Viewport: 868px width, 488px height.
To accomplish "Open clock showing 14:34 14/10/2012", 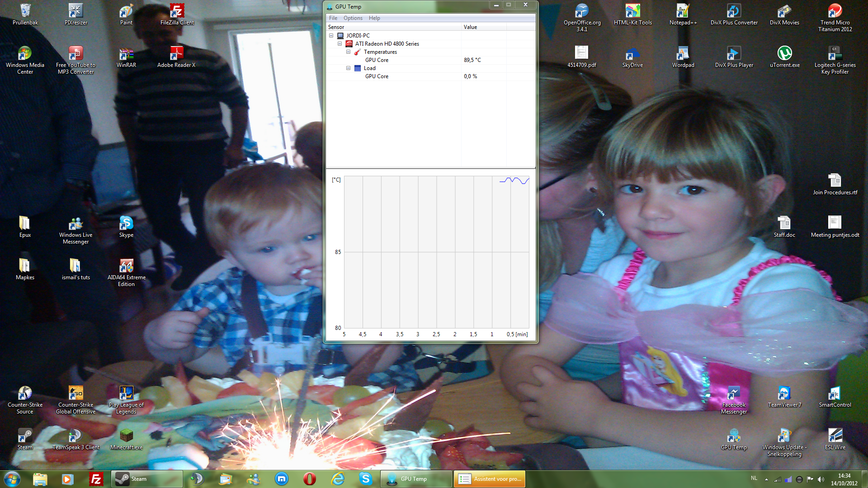I will tap(844, 479).
